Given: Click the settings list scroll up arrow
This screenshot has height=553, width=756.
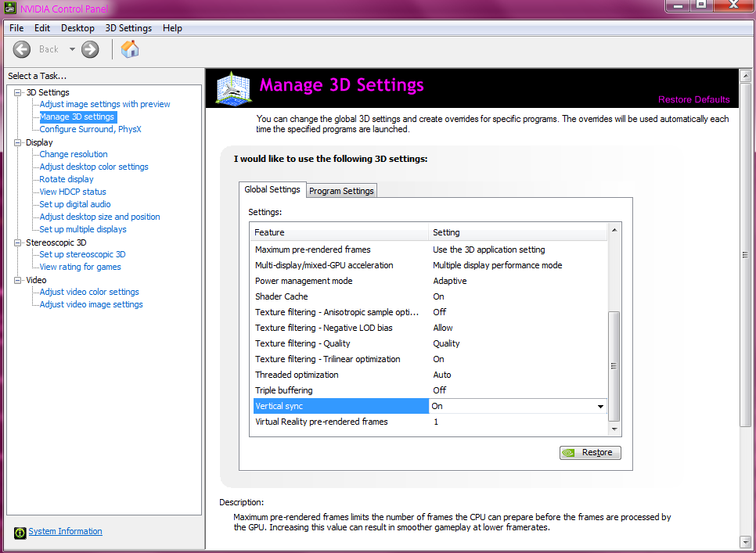Looking at the screenshot, I should point(614,230).
